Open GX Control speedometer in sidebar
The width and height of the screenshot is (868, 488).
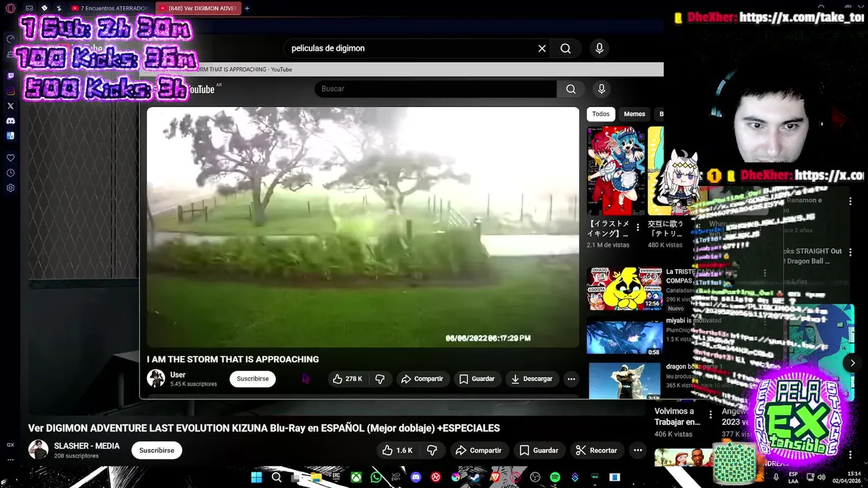coord(10,39)
